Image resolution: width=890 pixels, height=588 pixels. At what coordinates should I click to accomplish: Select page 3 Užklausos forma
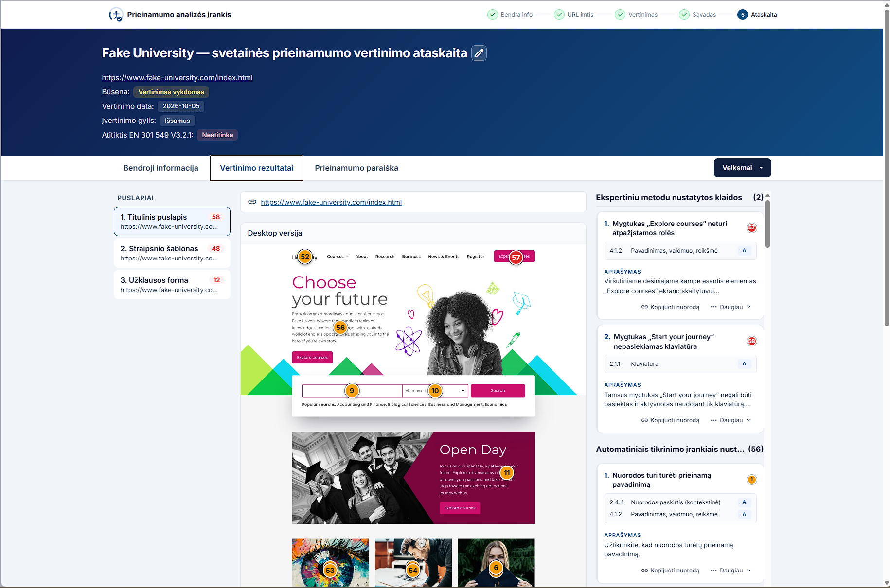[172, 285]
